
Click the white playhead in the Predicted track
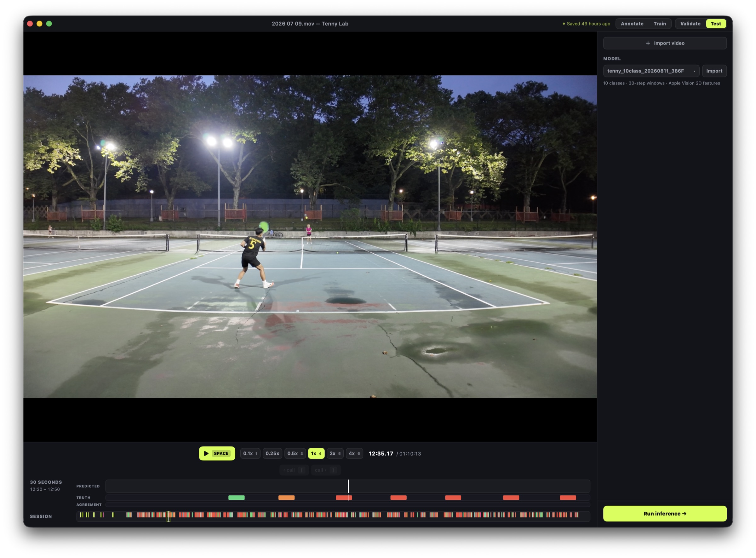(348, 486)
